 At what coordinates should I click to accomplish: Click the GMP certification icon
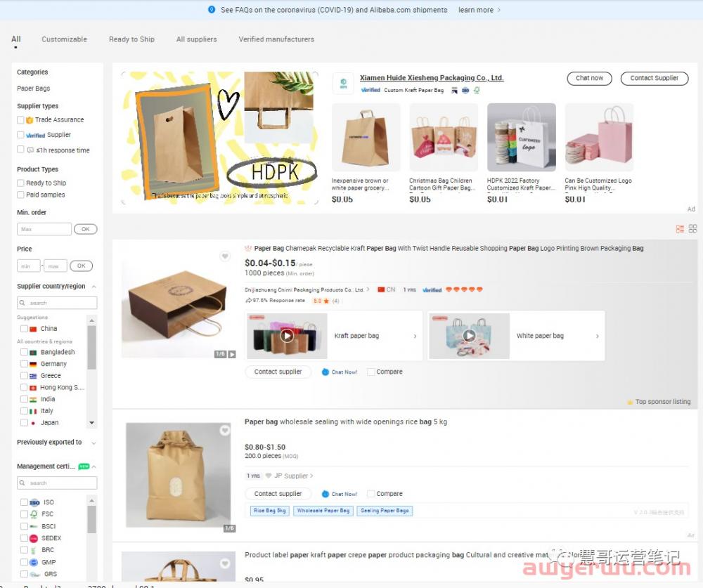tap(34, 562)
